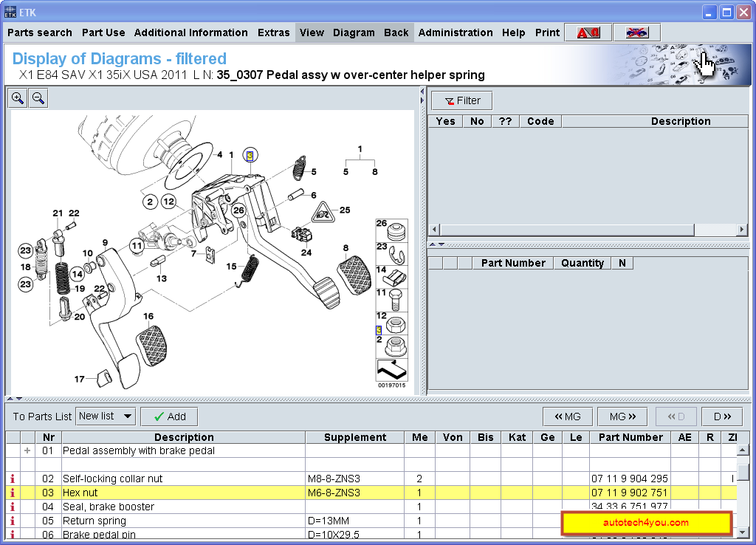Screen dimensions: 756x545
Task: Select the Brake pedal pin row
Action: point(371,534)
